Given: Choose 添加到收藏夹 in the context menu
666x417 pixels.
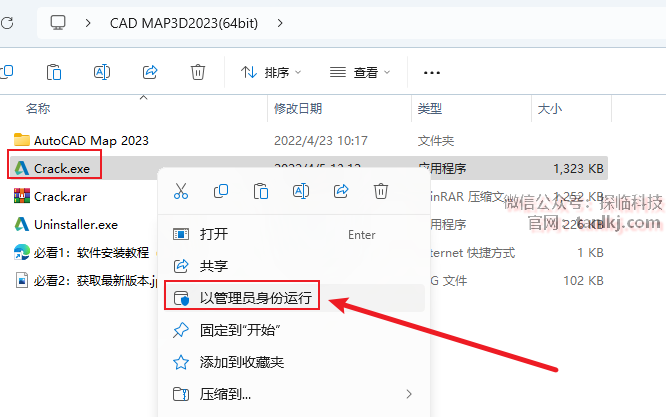Looking at the screenshot, I should 294,362.
